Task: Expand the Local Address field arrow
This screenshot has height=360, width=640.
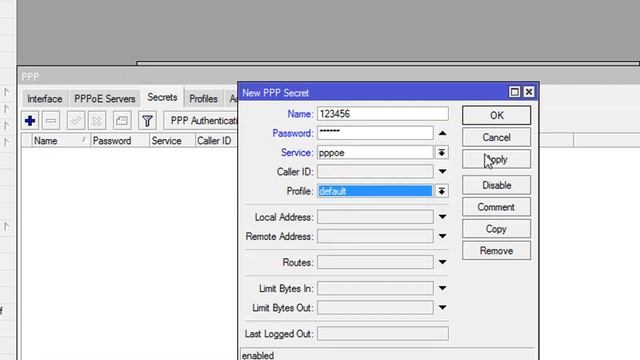Action: coord(442,217)
